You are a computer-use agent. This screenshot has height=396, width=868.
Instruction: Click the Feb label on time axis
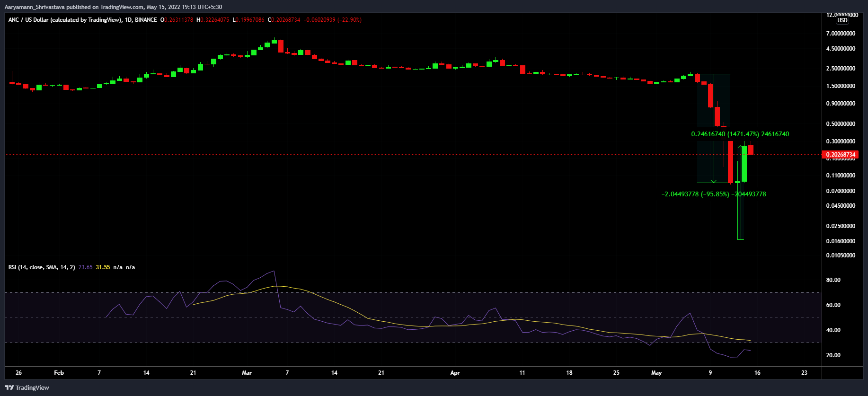pyautogui.click(x=59, y=373)
